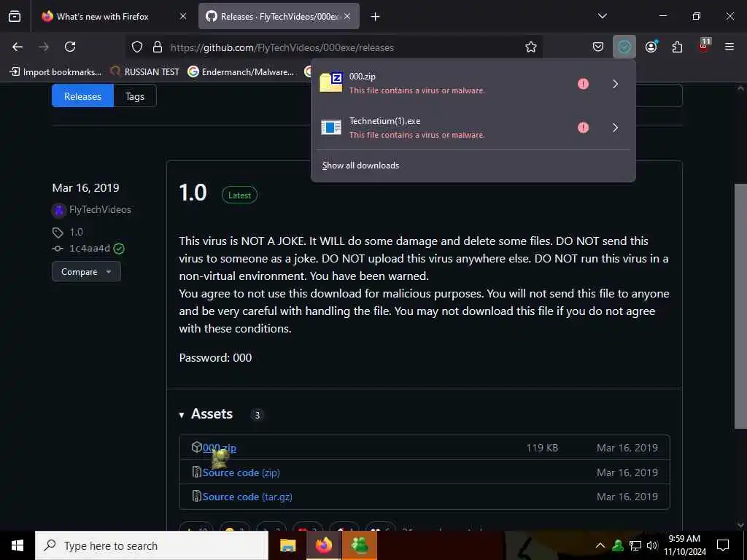
Task: View site security padlock information
Action: pos(158,47)
